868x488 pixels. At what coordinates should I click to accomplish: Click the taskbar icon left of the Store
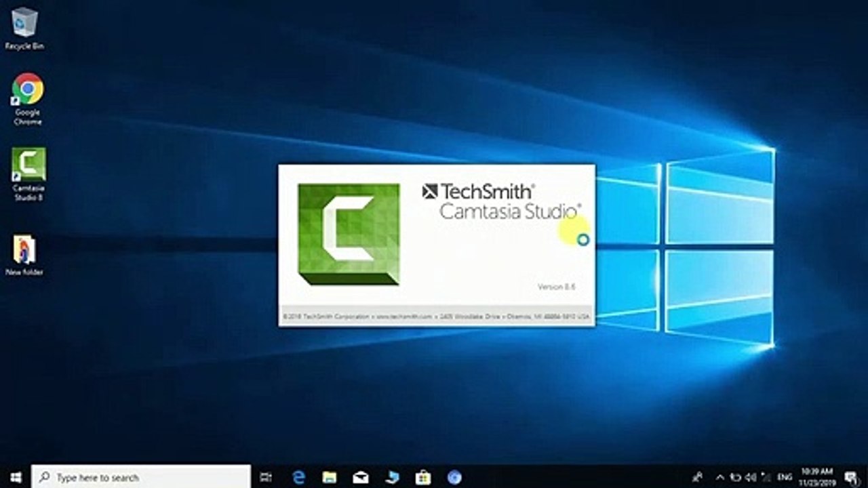[x=392, y=477]
